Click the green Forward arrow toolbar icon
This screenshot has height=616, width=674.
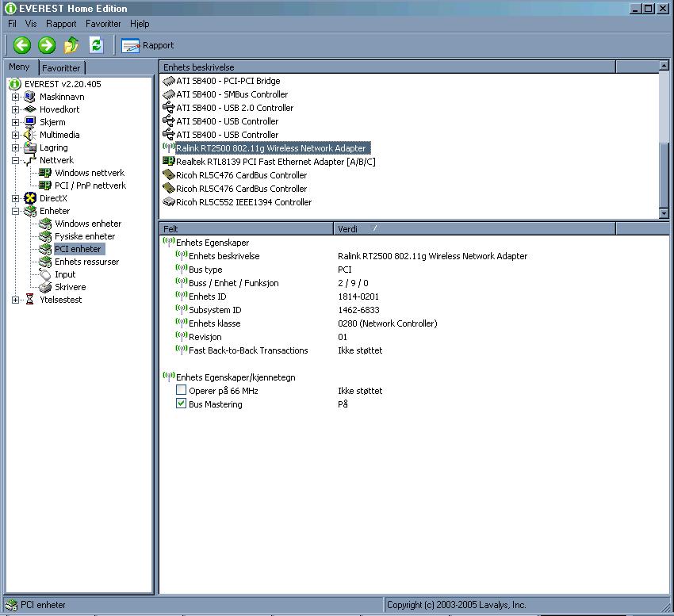point(47,45)
